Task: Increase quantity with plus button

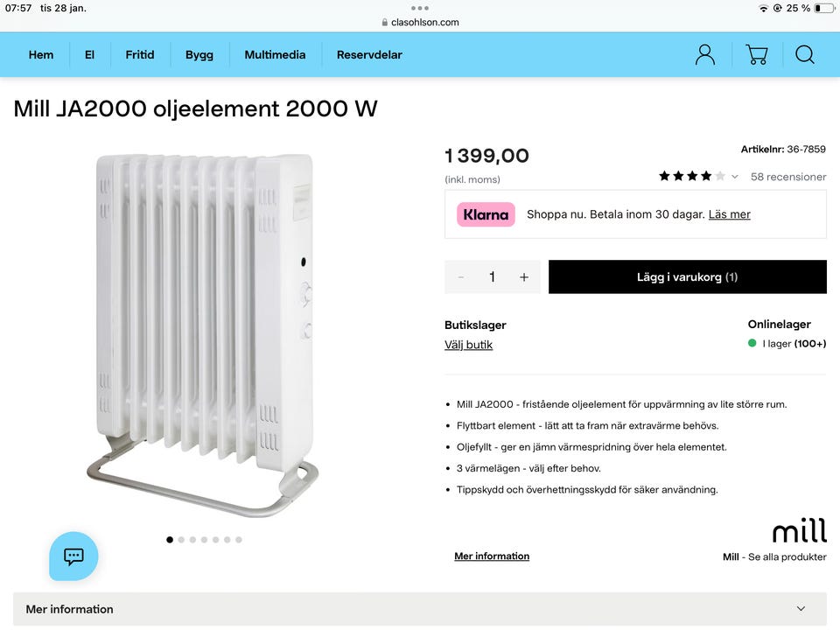Action: [x=524, y=276]
